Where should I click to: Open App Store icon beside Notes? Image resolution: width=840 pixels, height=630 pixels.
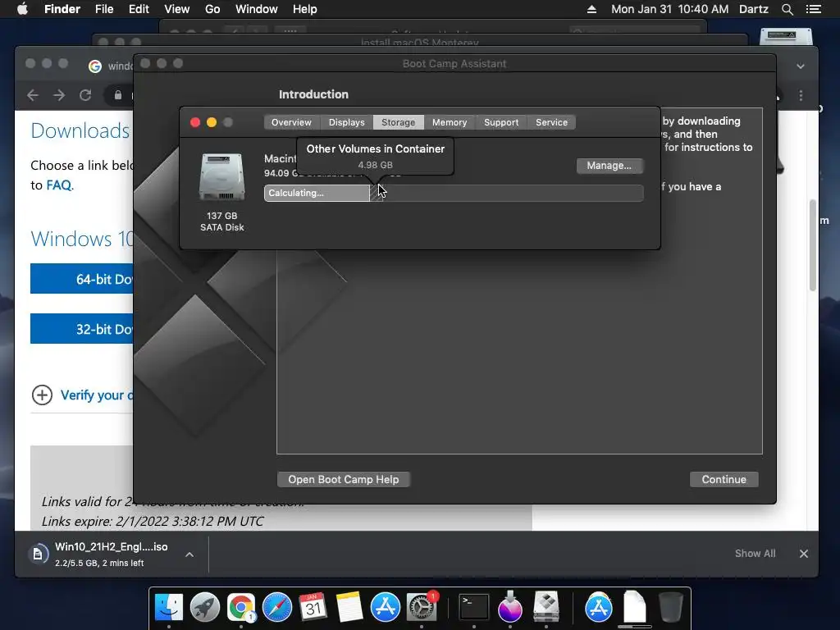click(x=386, y=607)
